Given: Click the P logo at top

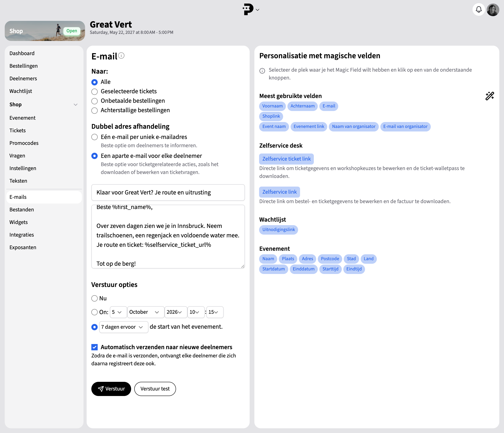Looking at the screenshot, I should click(x=248, y=9).
